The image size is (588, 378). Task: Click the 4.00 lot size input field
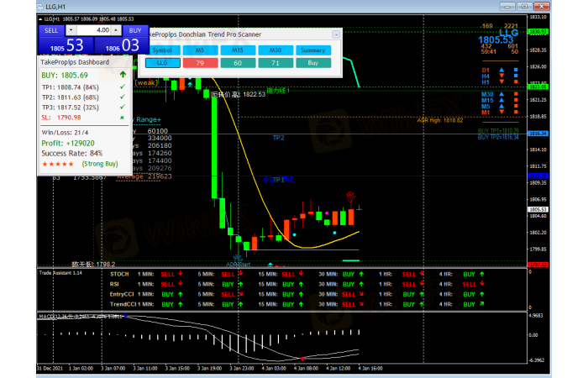[x=92, y=30]
